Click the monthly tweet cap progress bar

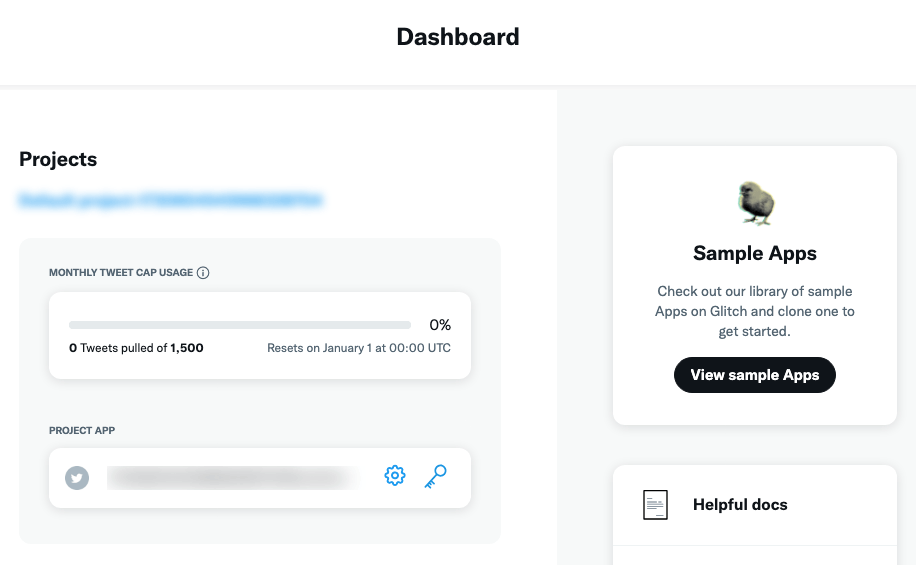pyautogui.click(x=240, y=325)
